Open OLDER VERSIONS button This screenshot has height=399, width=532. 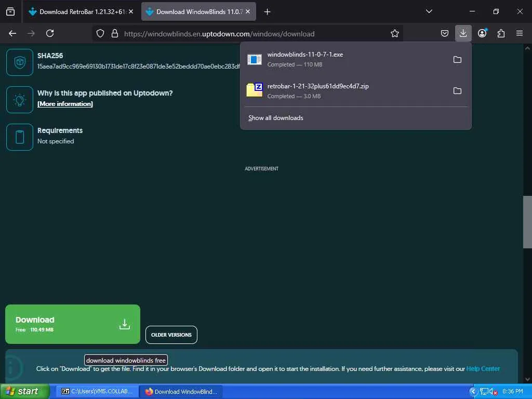pyautogui.click(x=171, y=335)
